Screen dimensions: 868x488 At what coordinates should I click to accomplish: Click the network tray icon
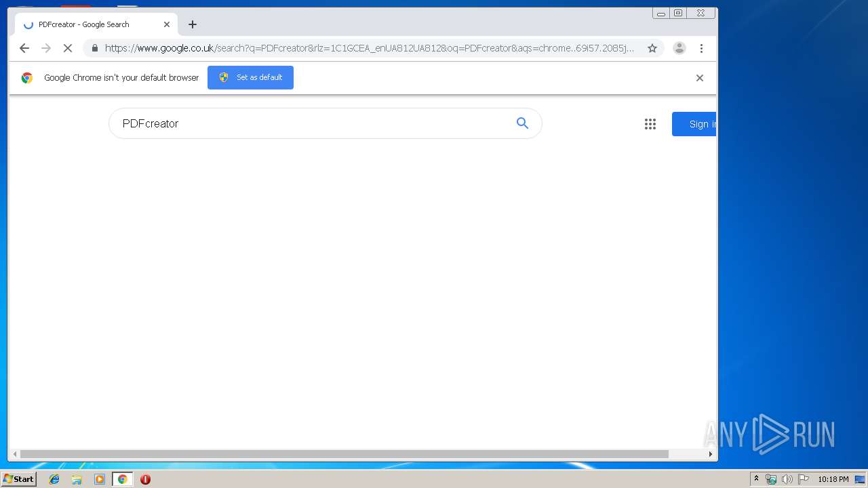click(x=771, y=479)
